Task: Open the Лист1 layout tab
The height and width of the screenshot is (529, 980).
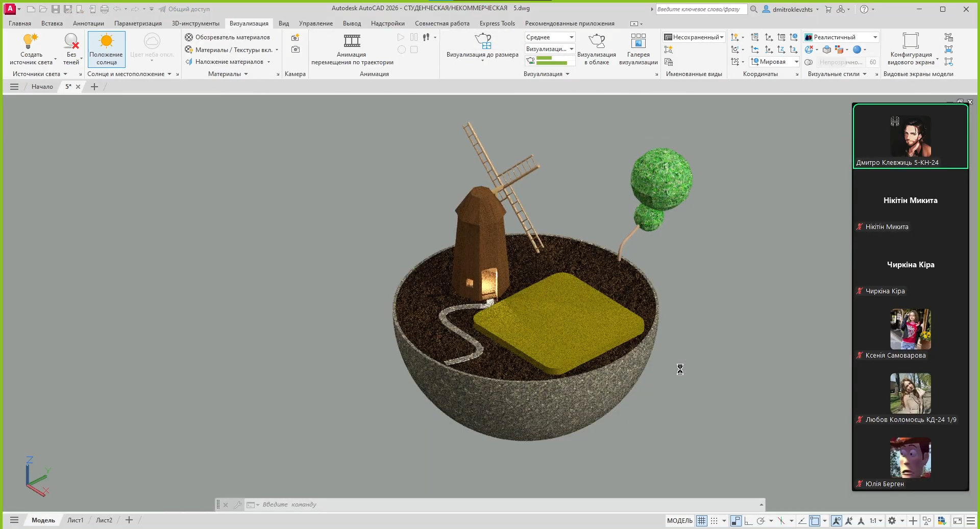Action: point(75,520)
